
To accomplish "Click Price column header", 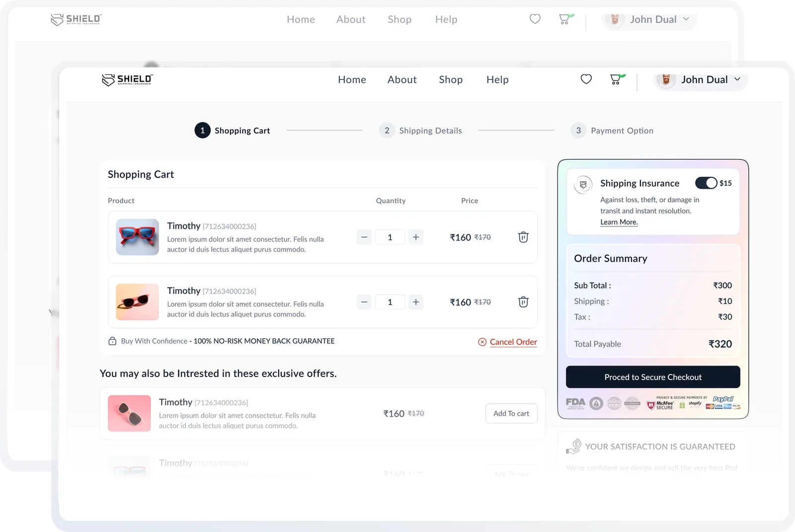I will coord(470,201).
